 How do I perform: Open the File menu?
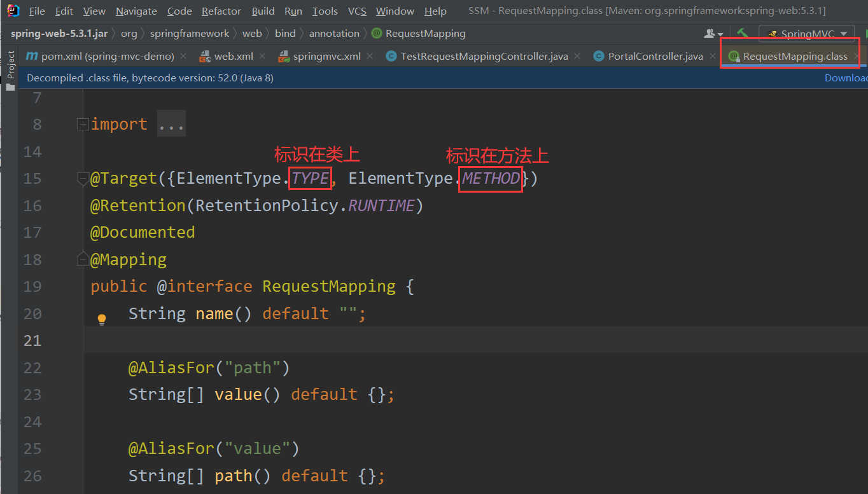37,11
